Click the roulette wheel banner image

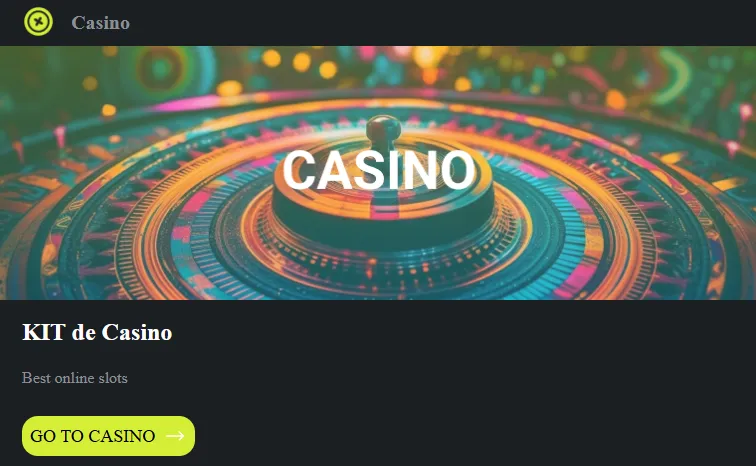[x=378, y=173]
